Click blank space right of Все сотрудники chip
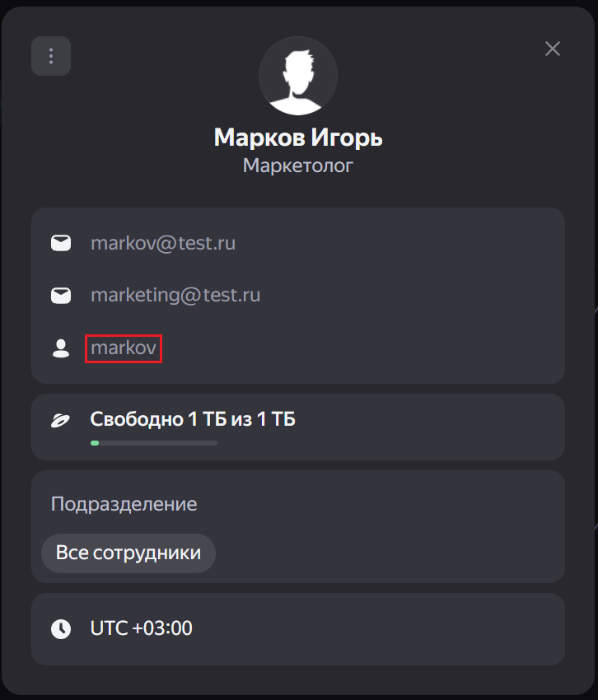The width and height of the screenshot is (598, 700). click(387, 553)
